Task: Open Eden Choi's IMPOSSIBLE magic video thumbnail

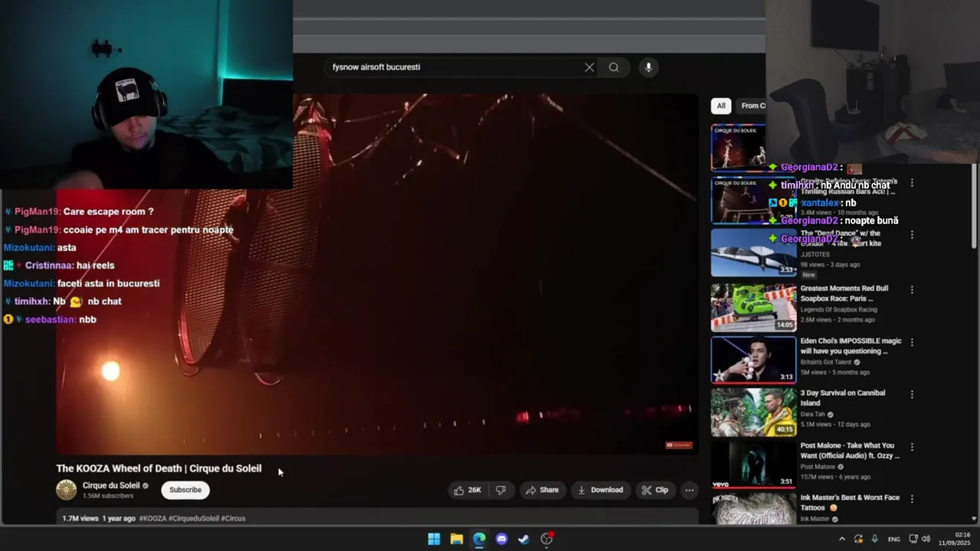Action: point(753,360)
